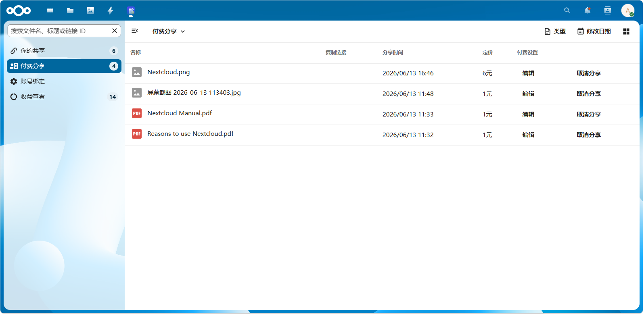Edit paid settings for Nextcloud.png
The width and height of the screenshot is (644, 314).
coord(528,73)
